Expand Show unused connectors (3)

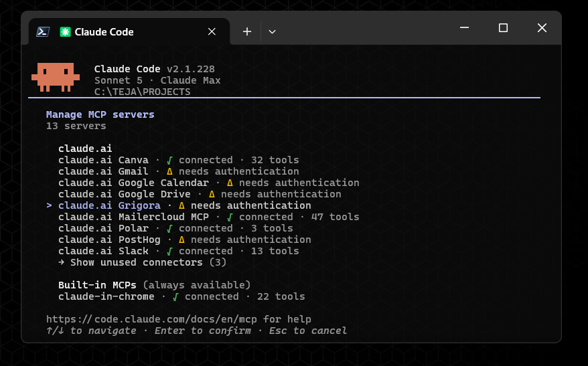click(x=143, y=262)
